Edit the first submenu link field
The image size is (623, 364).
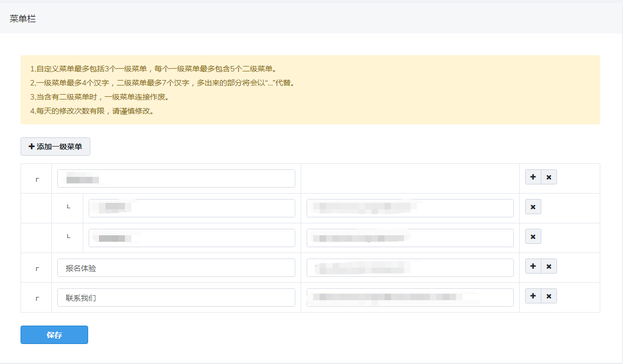(x=410, y=208)
